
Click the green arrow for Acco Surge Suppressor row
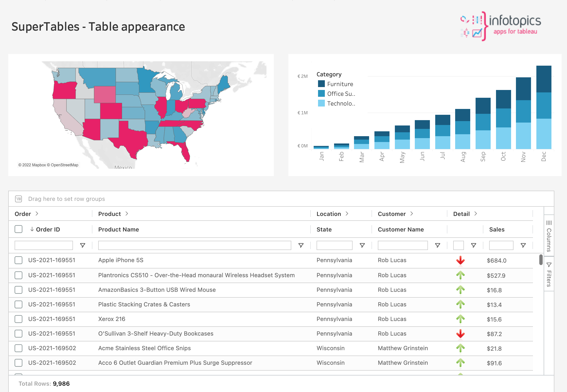pos(461,363)
